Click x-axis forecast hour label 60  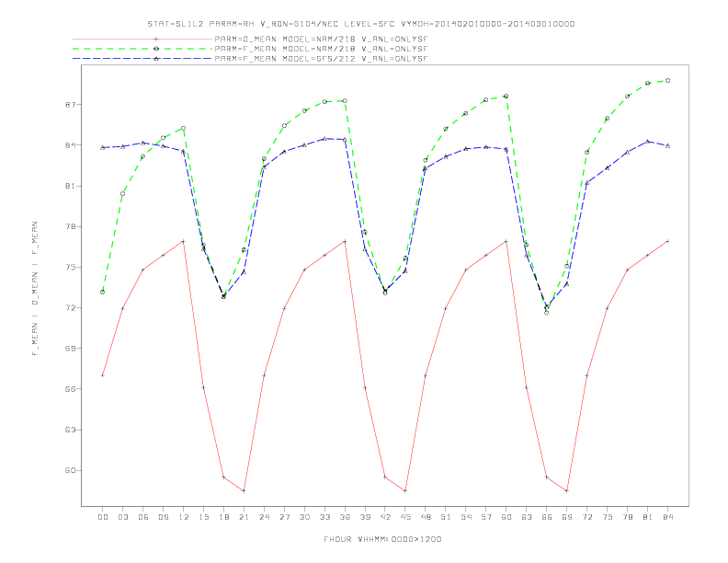point(506,517)
